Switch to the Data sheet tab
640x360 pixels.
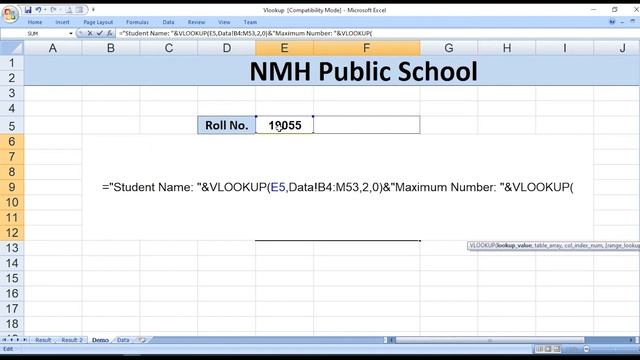click(123, 340)
